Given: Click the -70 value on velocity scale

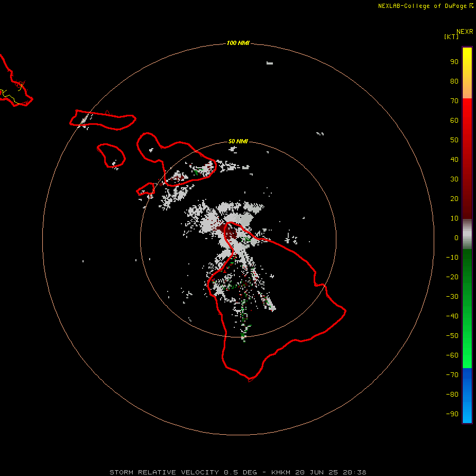Looking at the screenshot, I should pos(452,374).
